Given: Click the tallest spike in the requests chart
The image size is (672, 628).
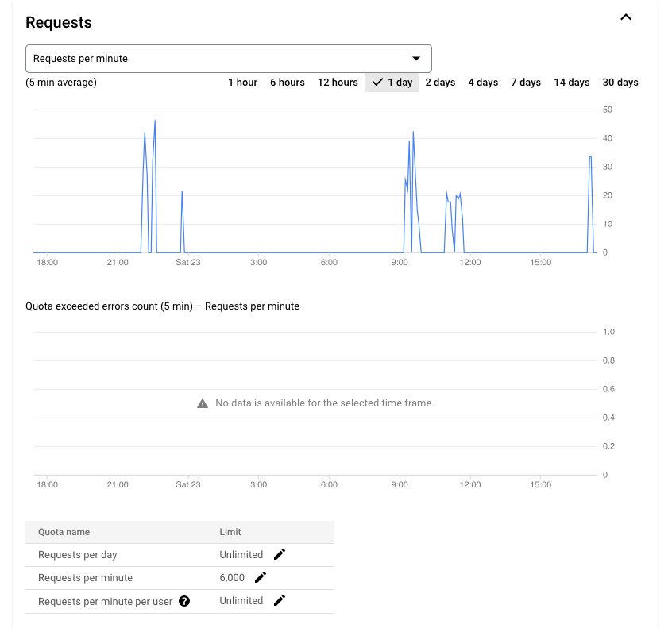Looking at the screenshot, I should [x=155, y=121].
